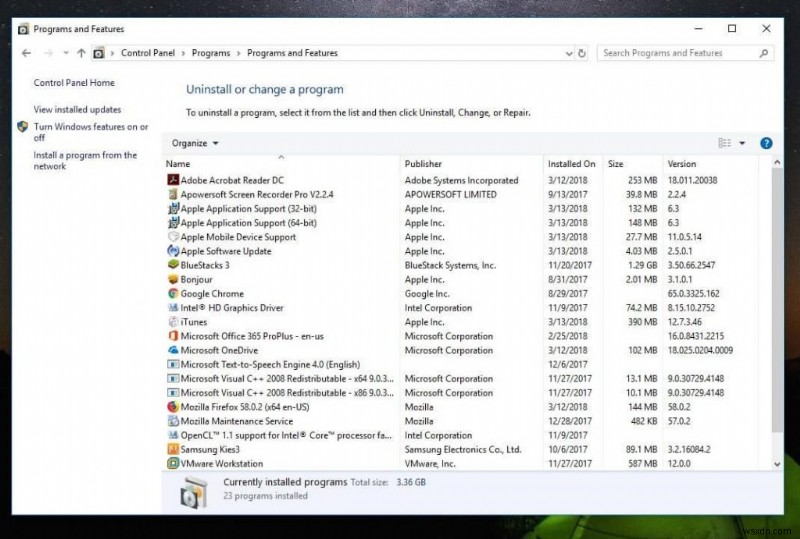Click the Adobe Acrobat Reader DC icon
Screen dimensions: 800x539
(173, 180)
